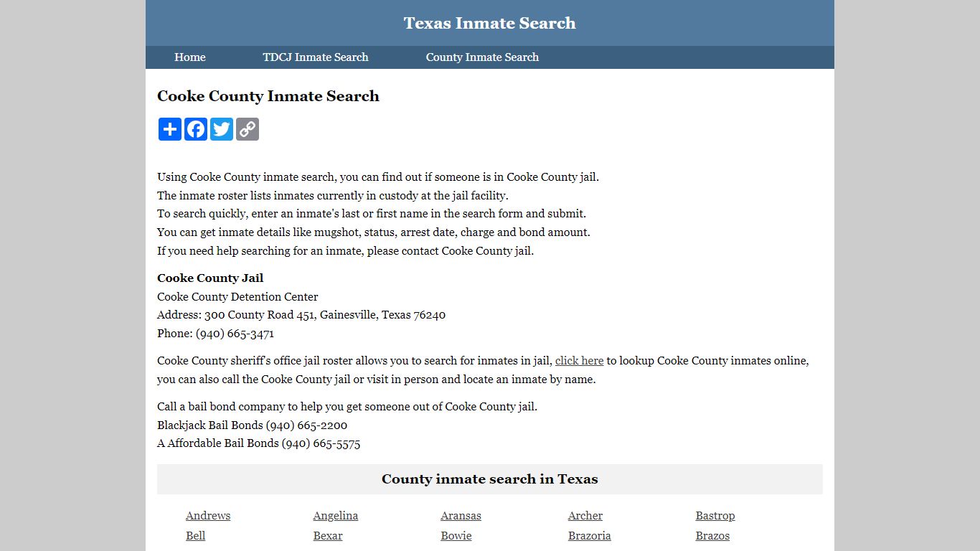Copy the page link via chain icon
The image size is (980, 551).
tap(248, 129)
